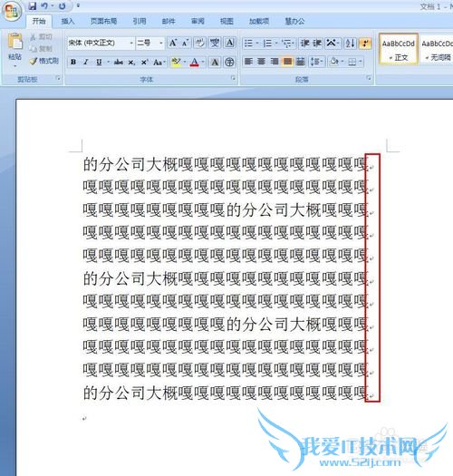Viewport: 453px width, 476px height.
Task: Click the Character Border icon
Action: tap(230, 44)
